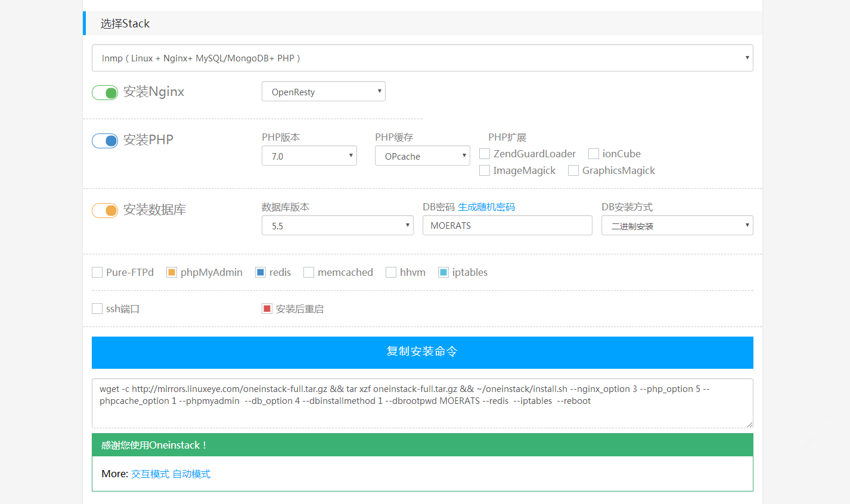Open the PHP缓存 OPcache dropdown
This screenshot has width=850, height=504.
423,155
